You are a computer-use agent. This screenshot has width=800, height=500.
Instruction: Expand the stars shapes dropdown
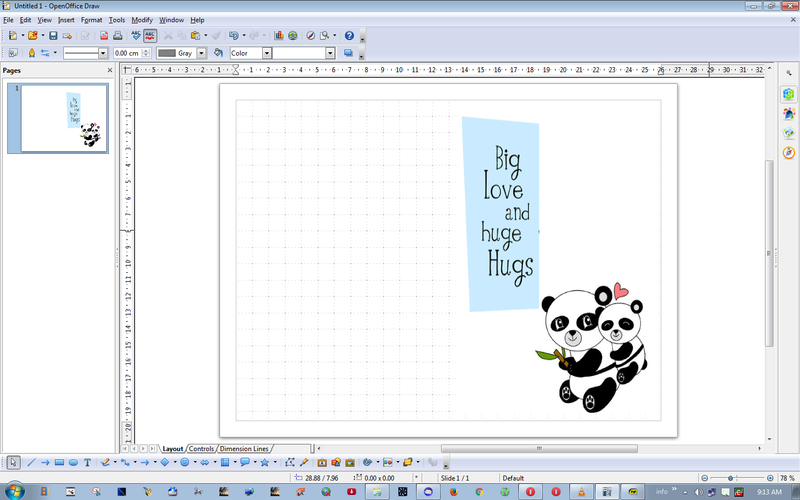(x=275, y=462)
